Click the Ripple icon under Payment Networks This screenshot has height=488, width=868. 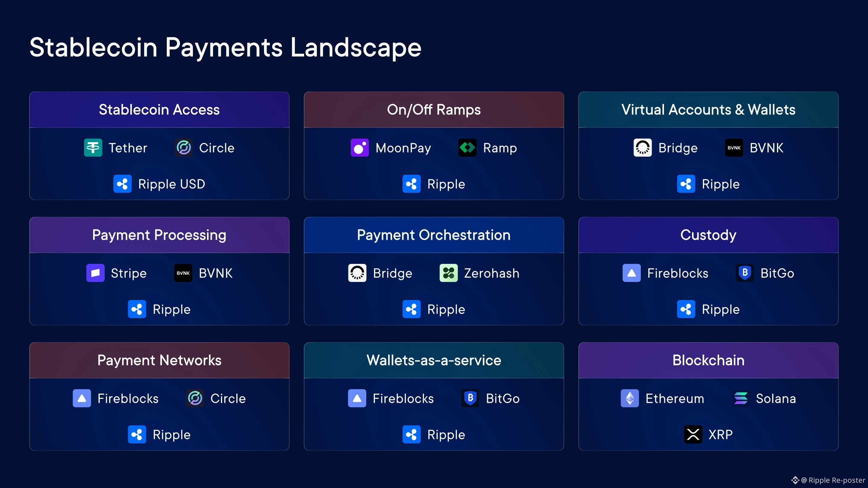[x=137, y=434]
